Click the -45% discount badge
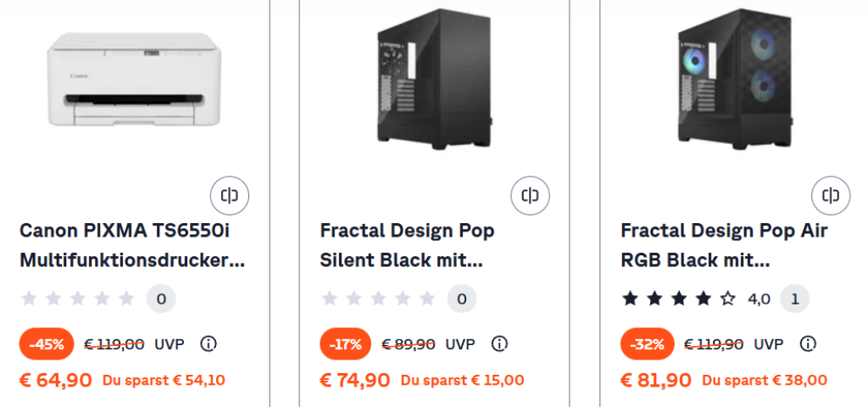Viewport: 868px width, 407px height. pos(47,343)
